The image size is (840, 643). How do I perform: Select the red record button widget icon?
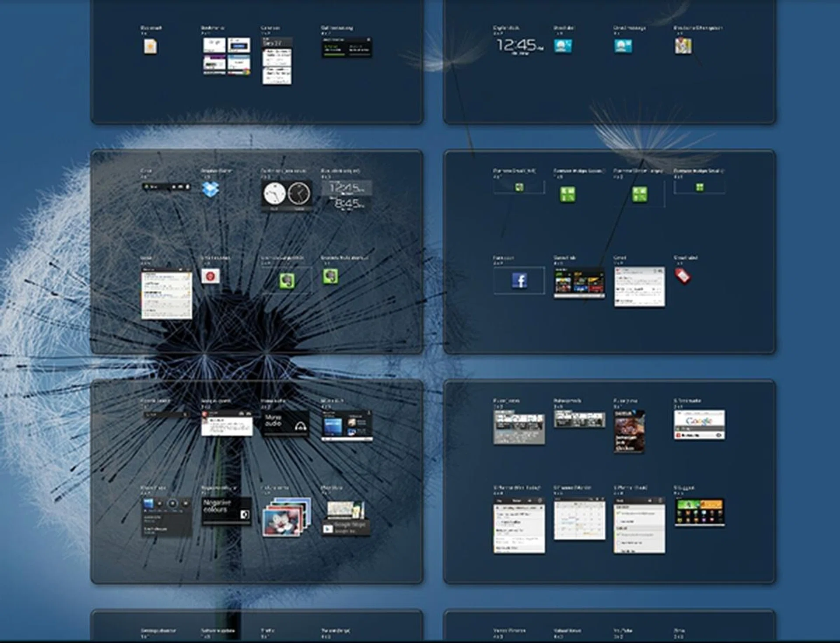[x=210, y=276]
